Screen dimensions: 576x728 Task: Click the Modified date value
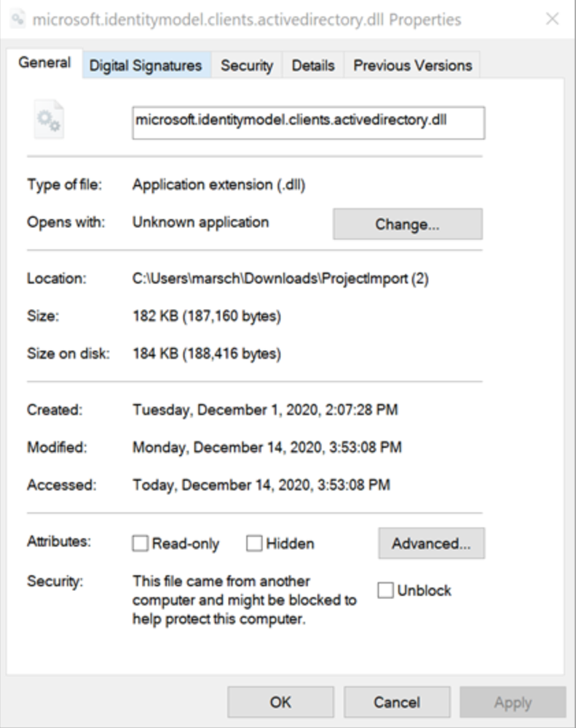tap(267, 447)
